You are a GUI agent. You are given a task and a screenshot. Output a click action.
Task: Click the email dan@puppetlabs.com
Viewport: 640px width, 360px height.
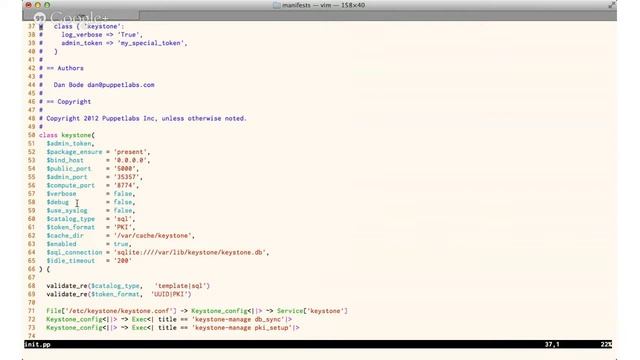(x=121, y=85)
